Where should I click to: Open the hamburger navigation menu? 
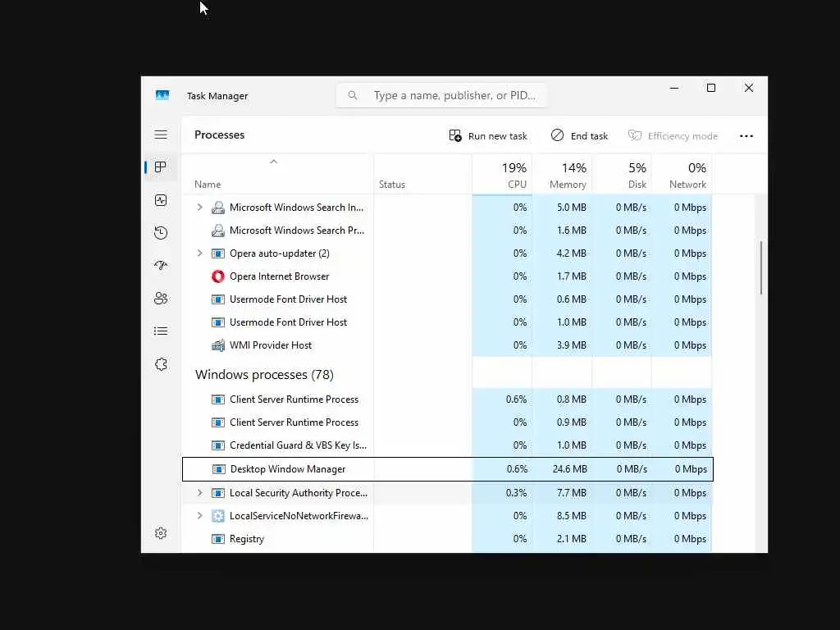(161, 135)
